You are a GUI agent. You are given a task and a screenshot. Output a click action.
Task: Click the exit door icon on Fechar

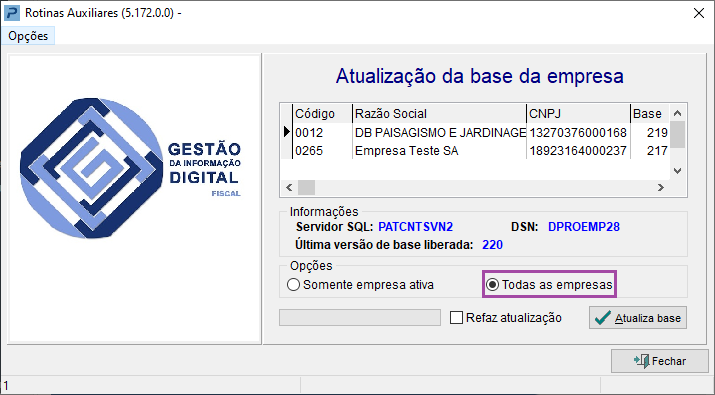(642, 361)
